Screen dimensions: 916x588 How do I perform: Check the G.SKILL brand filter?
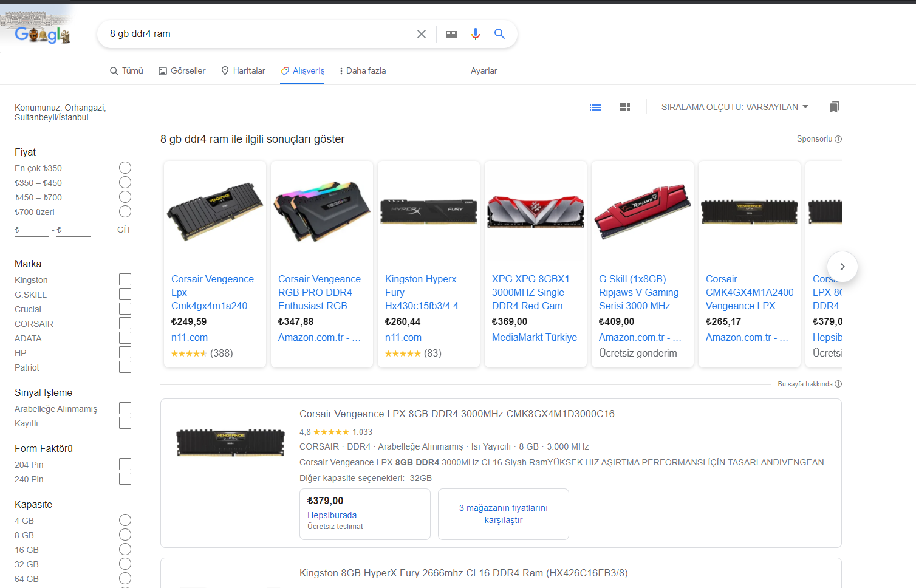point(125,294)
